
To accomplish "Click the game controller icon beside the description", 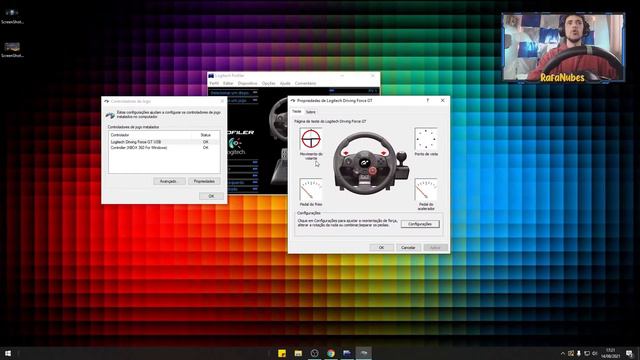I will point(110,115).
